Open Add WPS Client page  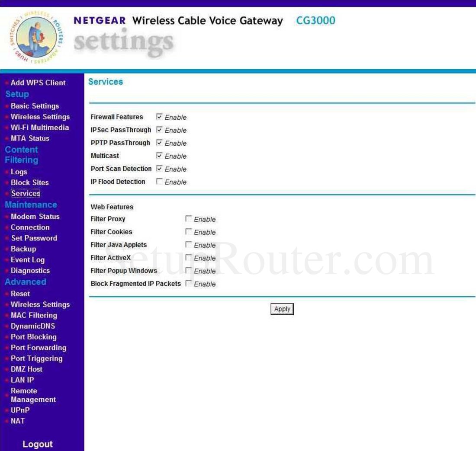38,83
